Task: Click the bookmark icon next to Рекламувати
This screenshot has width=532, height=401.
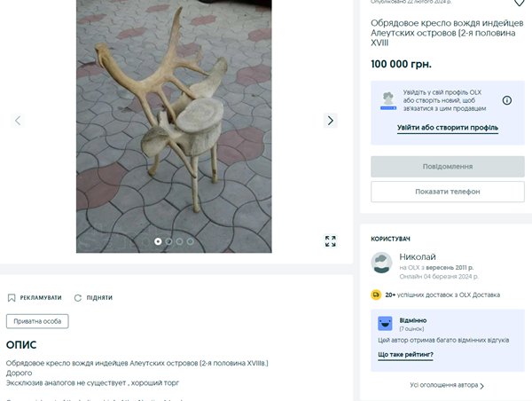Action: tap(12, 298)
